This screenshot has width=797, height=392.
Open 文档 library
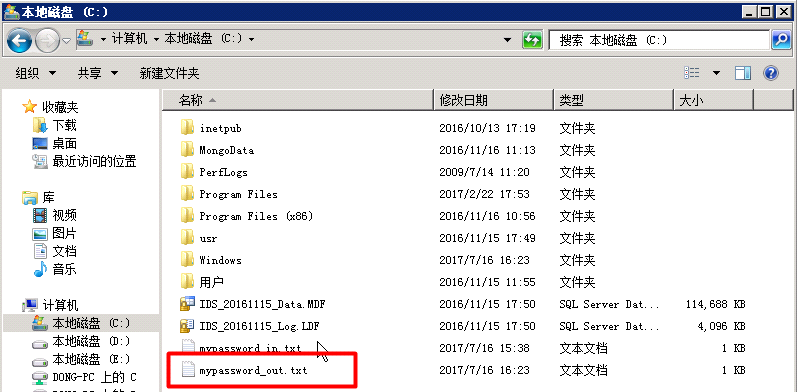[x=64, y=251]
